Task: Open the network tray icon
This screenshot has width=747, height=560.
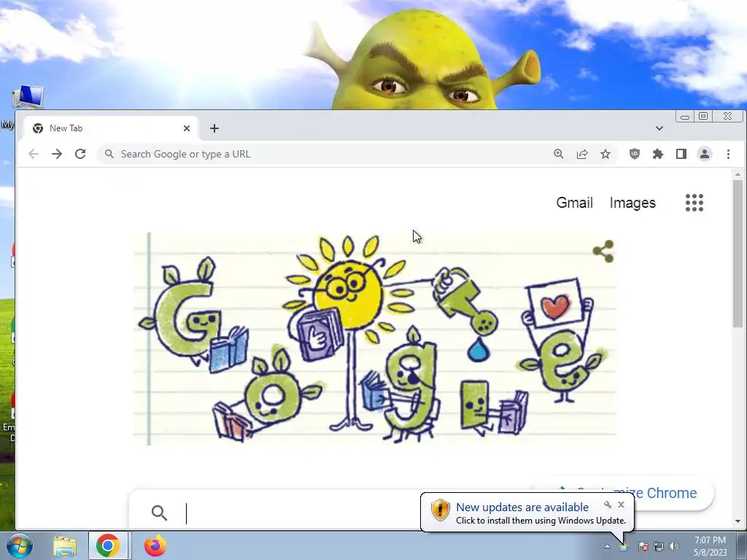Action: click(659, 546)
